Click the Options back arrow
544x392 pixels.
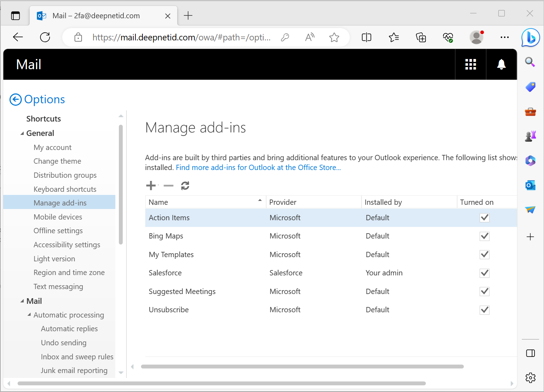click(x=15, y=99)
